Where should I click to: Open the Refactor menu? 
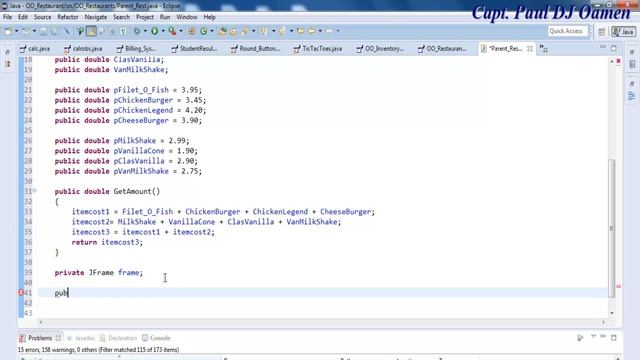[x=68, y=17]
